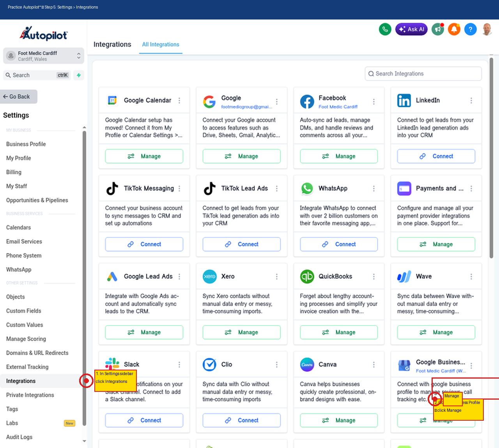The height and width of the screenshot is (448, 499).
Task: Select Custom Fields in the sidebar
Action: (x=24, y=311)
